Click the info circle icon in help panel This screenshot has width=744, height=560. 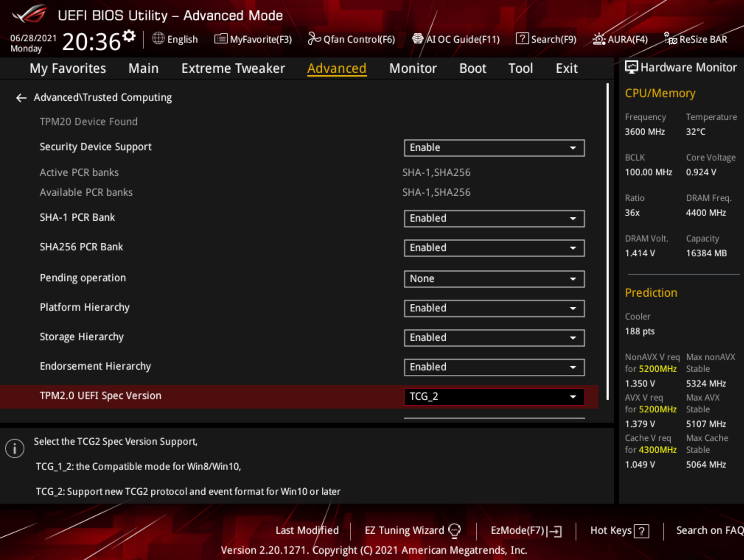point(15,448)
